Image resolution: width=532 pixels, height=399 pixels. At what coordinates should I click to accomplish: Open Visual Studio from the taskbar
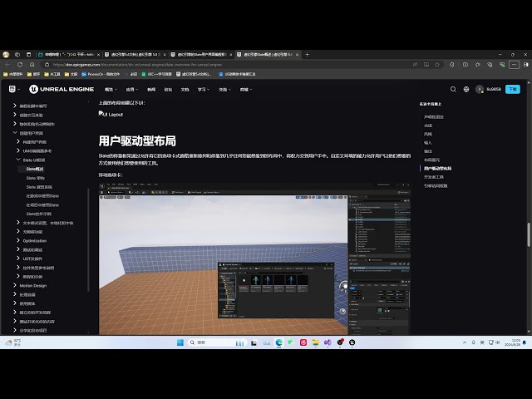pyautogui.click(x=328, y=342)
